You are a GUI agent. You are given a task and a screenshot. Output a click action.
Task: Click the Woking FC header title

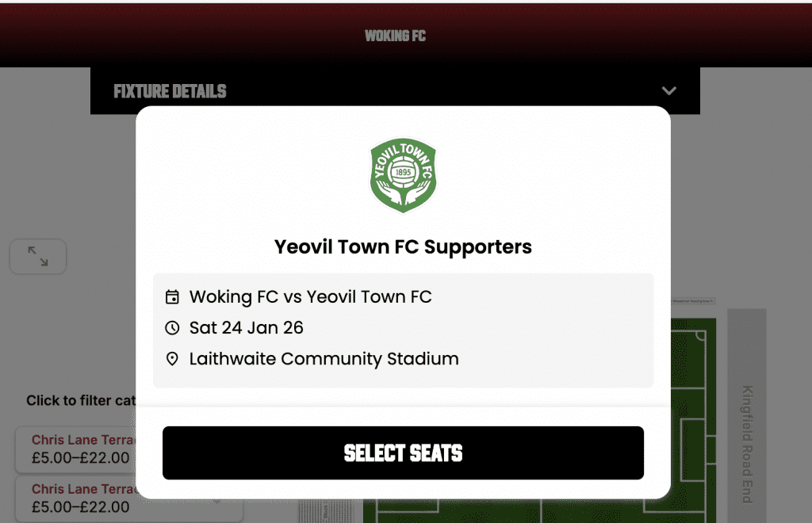point(395,36)
